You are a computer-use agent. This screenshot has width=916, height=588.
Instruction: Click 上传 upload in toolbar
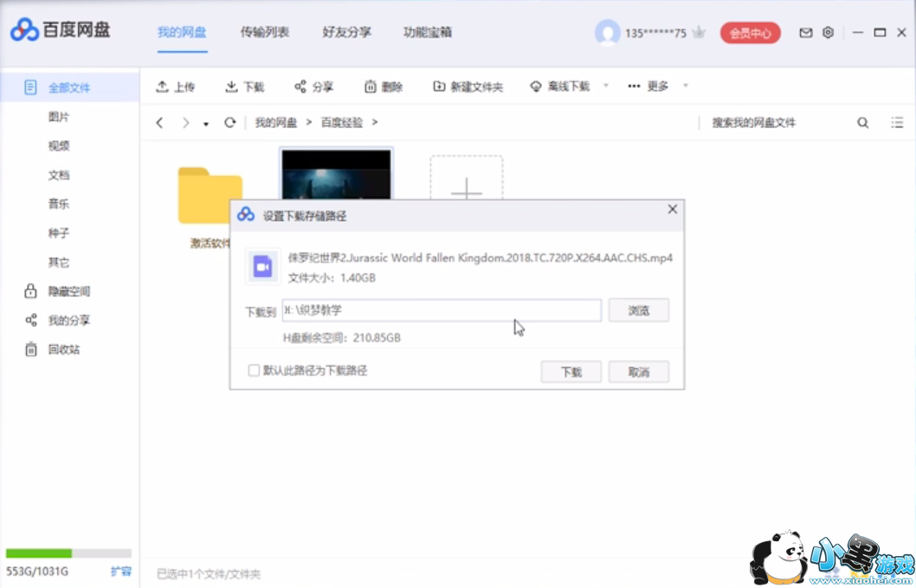(175, 87)
